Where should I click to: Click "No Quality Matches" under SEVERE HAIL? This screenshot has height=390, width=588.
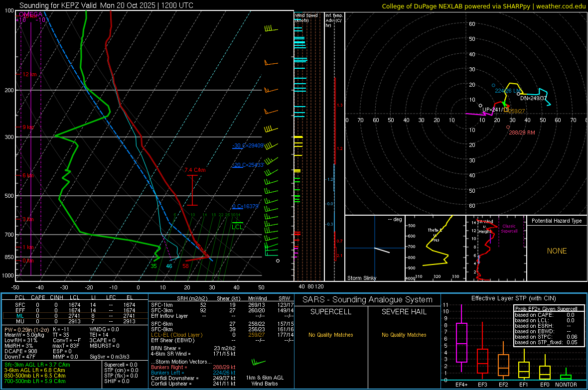pyautogui.click(x=404, y=335)
